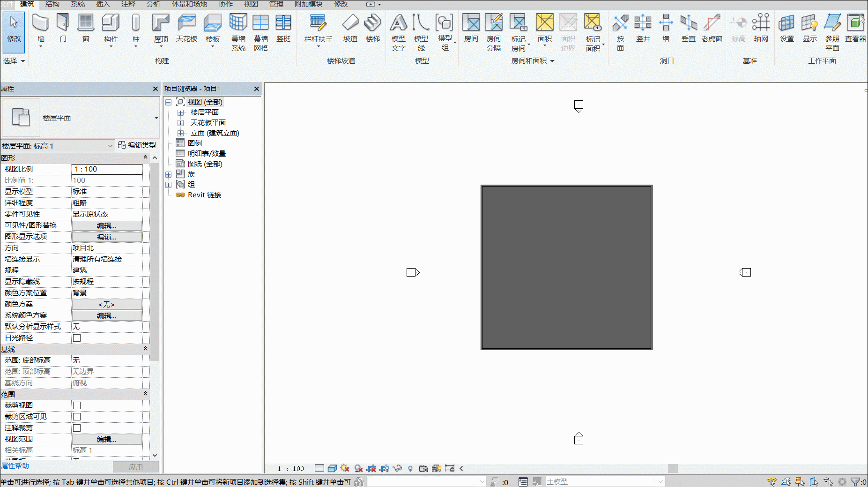Select the 幕墙系统 curtain system tool
The width and height of the screenshot is (868, 487).
point(238,32)
